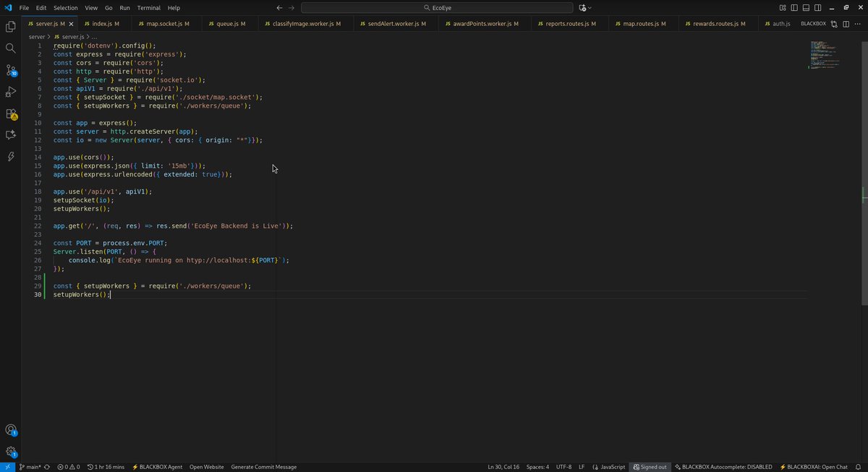Click BLACKBOXAI: Open Chat in status bar
This screenshot has width=868, height=472.
coord(813,467)
